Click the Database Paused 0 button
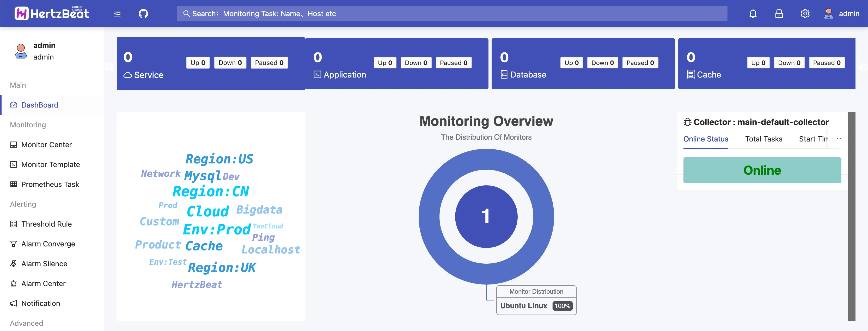 [x=640, y=63]
